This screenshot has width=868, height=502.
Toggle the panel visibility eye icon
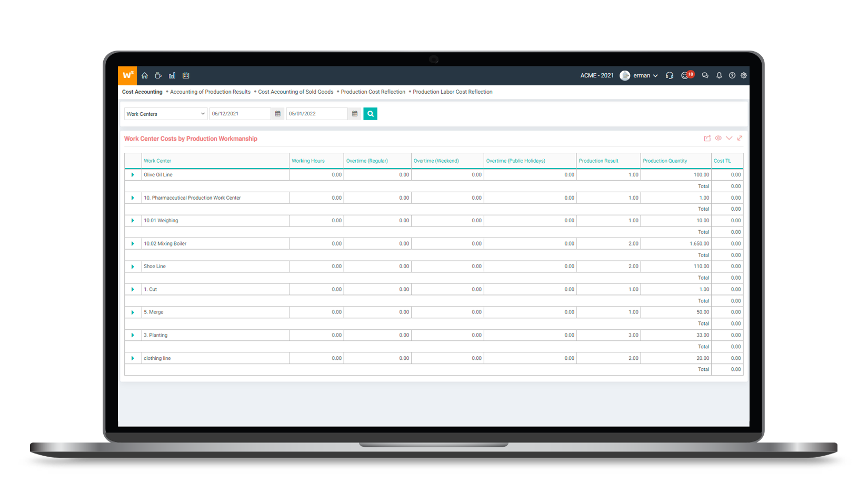(718, 138)
